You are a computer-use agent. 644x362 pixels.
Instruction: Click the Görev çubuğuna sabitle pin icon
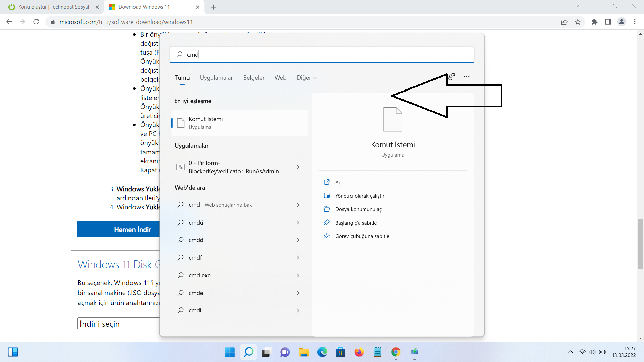pos(327,236)
